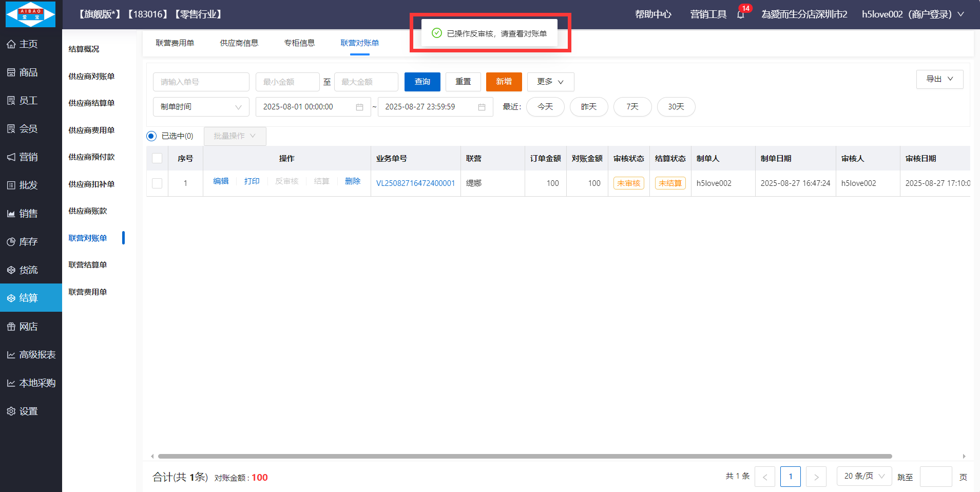
Task: Switch to the 供应商信息 tab
Action: [x=239, y=43]
